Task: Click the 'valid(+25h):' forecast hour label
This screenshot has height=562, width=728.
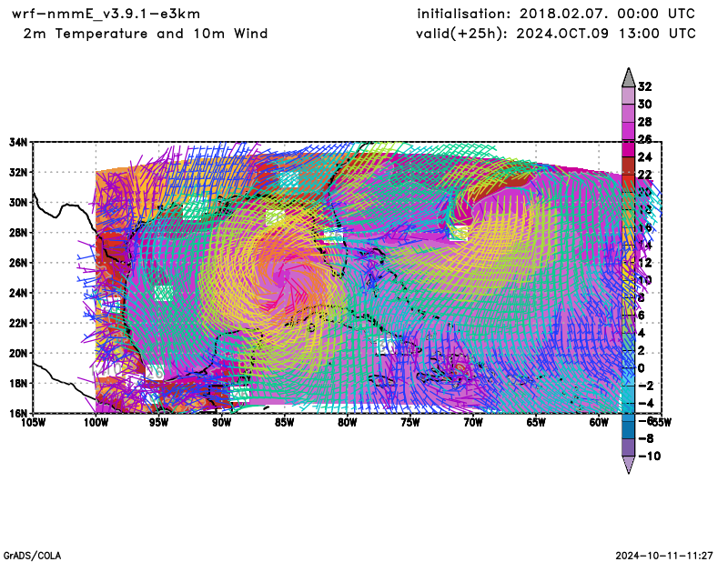Action: click(463, 34)
